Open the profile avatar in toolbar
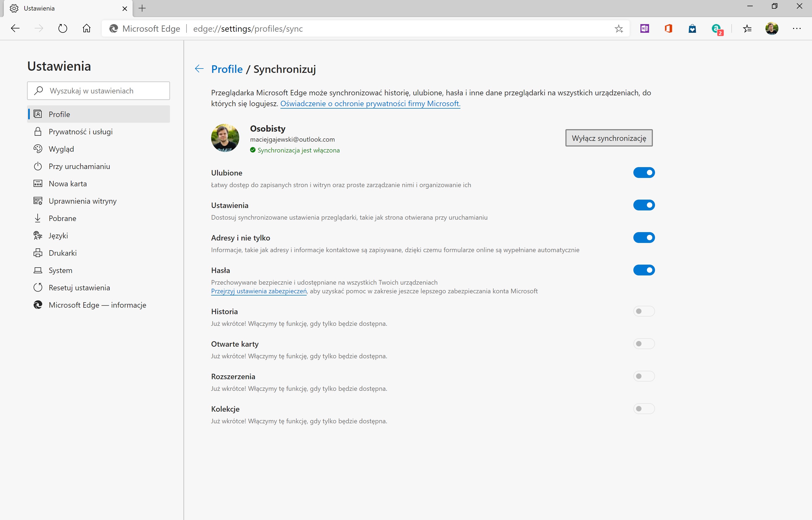The image size is (812, 520). (772, 28)
